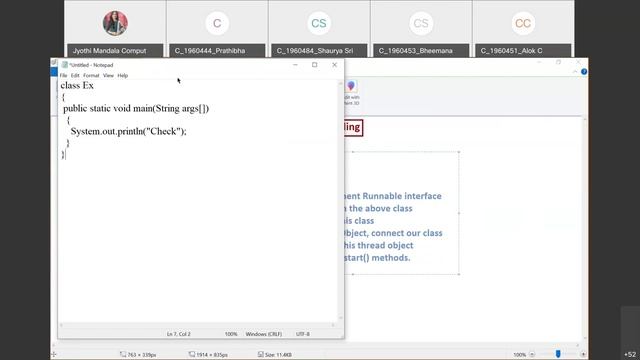Click the Size: 11.4KB status entry
The width and height of the screenshot is (640, 360).
[x=275, y=355]
